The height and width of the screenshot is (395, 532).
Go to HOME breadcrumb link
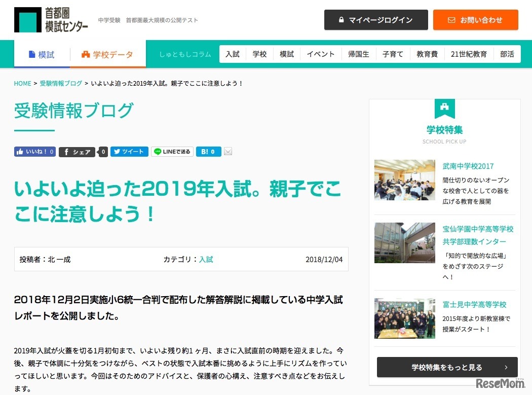[x=22, y=83]
